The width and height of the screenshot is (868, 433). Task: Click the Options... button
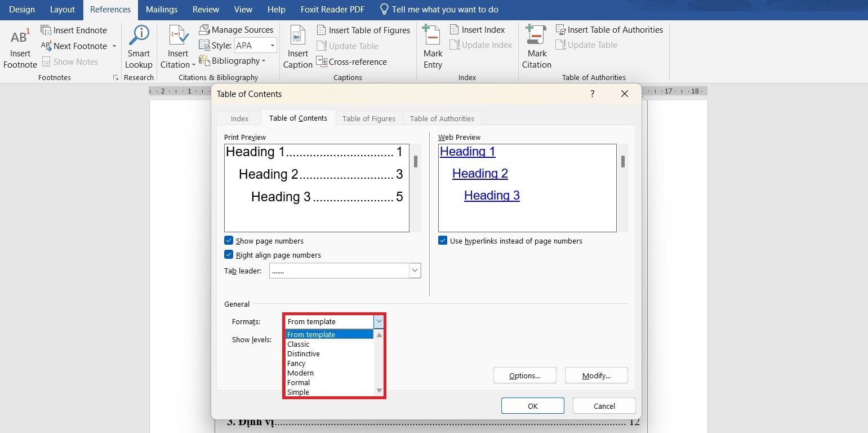click(524, 375)
